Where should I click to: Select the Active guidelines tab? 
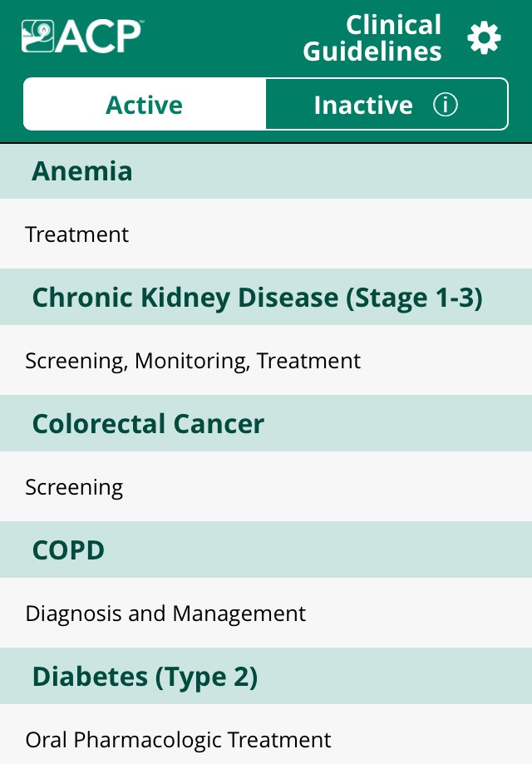click(x=144, y=105)
